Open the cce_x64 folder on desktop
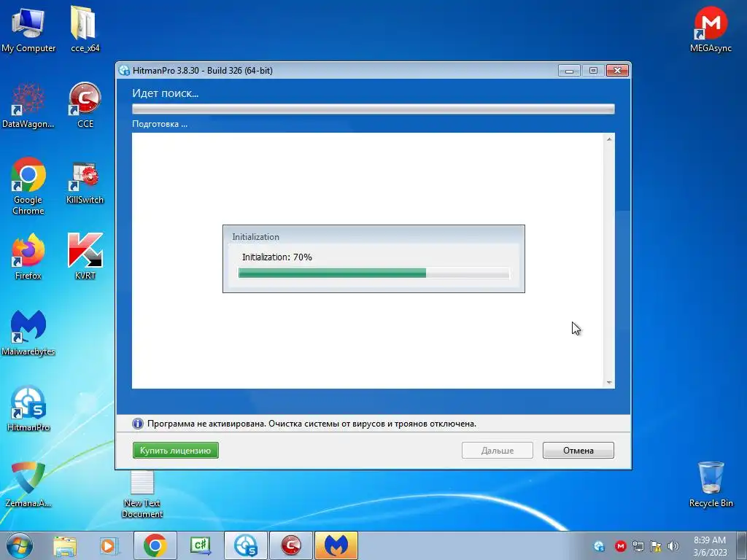747x560 pixels. click(x=85, y=29)
